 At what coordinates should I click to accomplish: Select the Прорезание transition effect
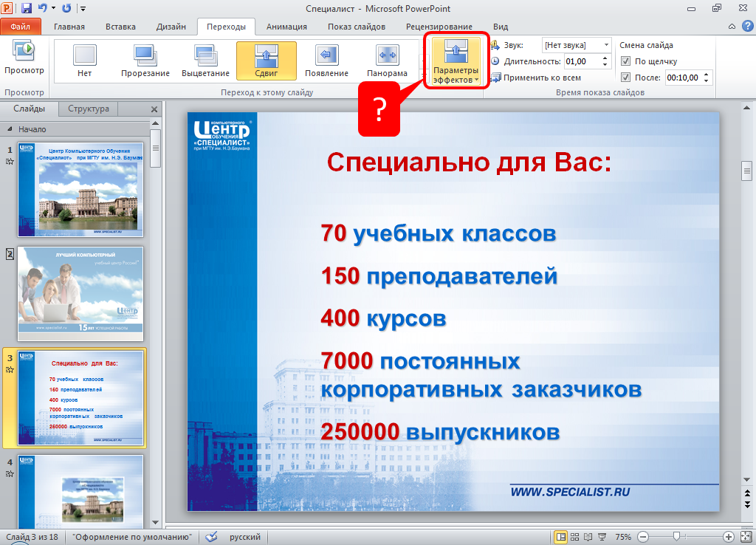[145, 61]
